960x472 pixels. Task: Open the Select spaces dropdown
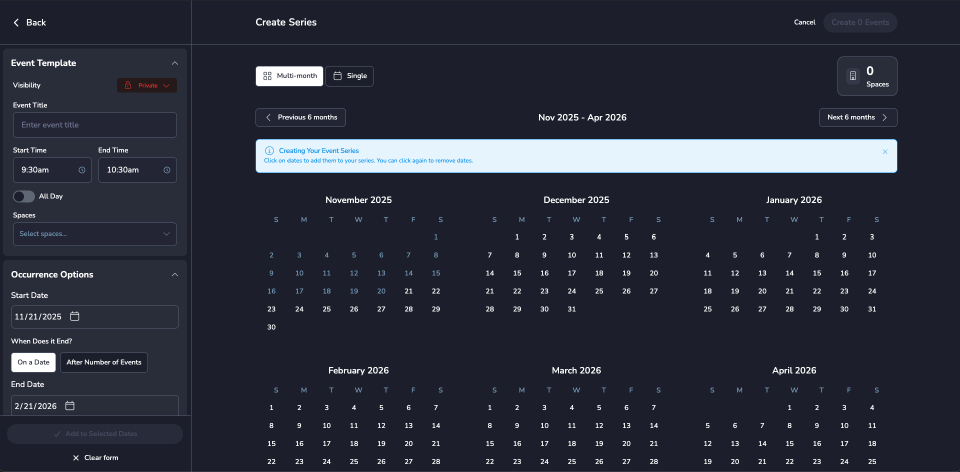tap(95, 234)
